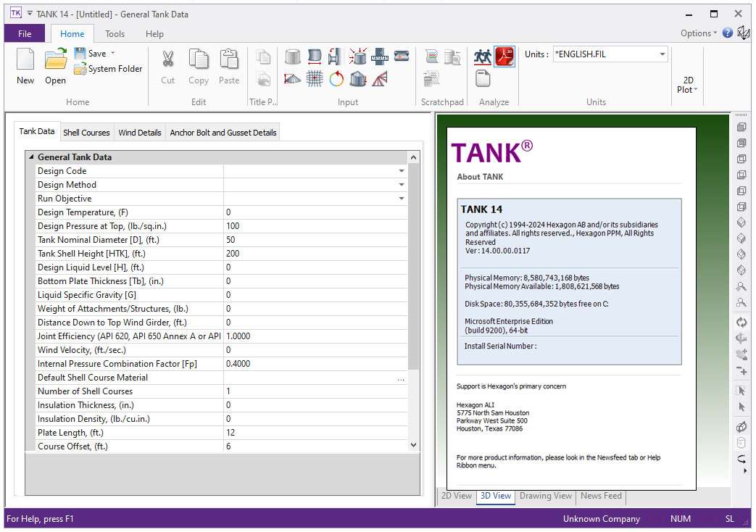Click the Scratchpad tank-with-sheet icon
This screenshot has height=532, width=756.
452,57
